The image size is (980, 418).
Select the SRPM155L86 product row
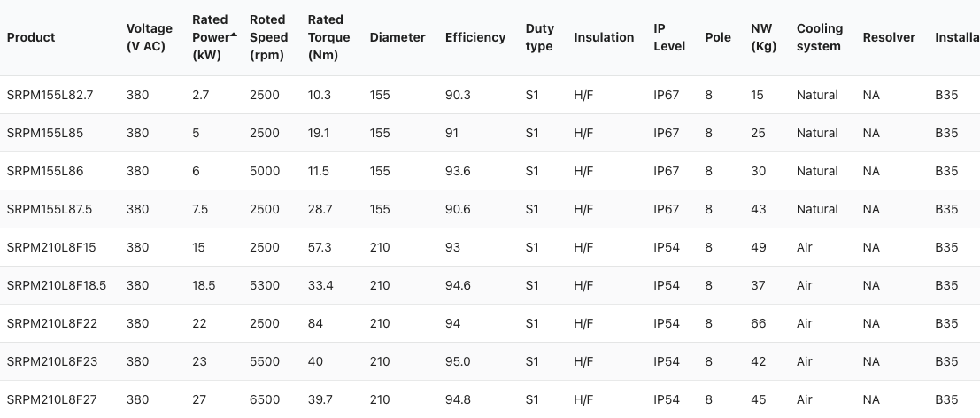pyautogui.click(x=45, y=171)
